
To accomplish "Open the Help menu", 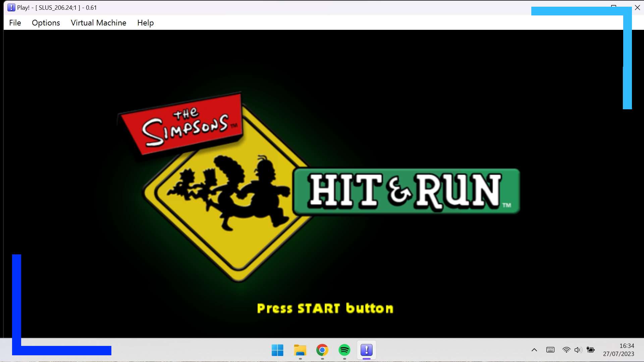I will point(145,23).
